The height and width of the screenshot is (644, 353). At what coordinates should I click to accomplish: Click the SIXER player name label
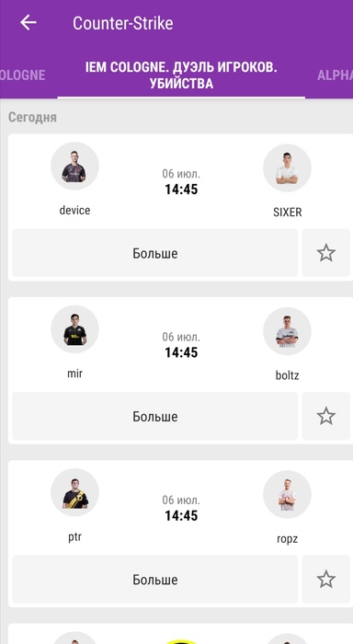click(288, 212)
